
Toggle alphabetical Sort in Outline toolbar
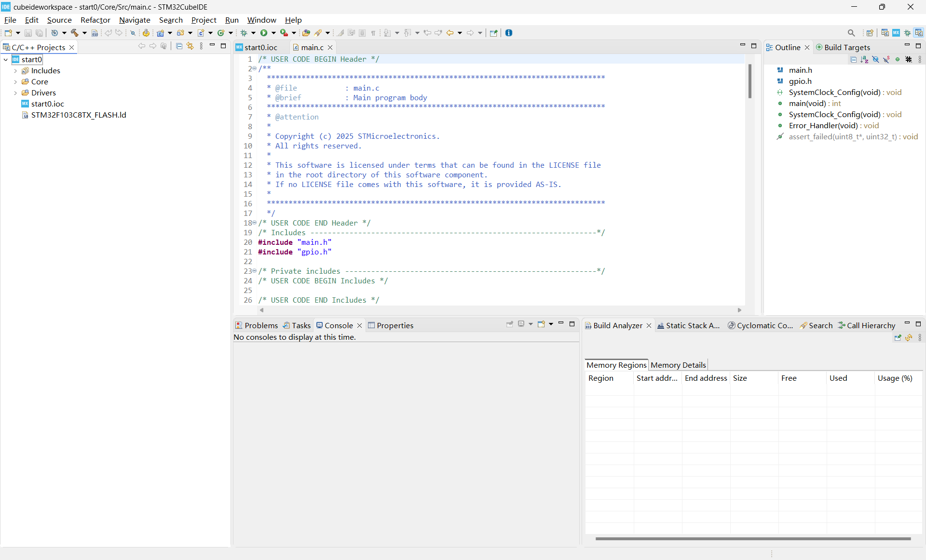click(x=864, y=59)
